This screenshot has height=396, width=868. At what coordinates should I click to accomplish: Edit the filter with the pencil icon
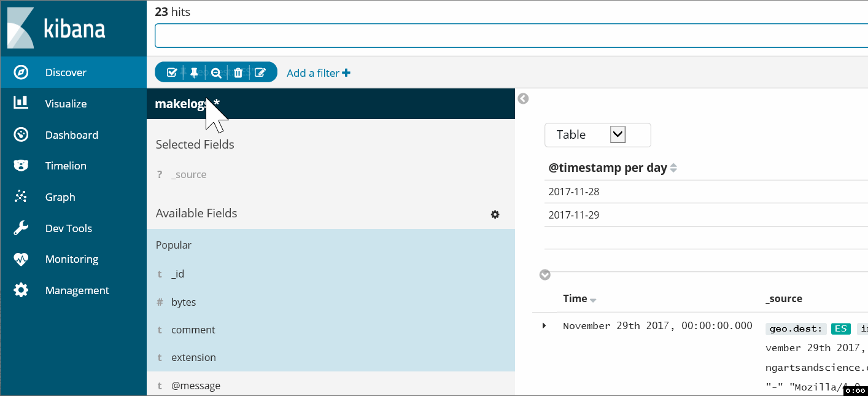[260, 72]
